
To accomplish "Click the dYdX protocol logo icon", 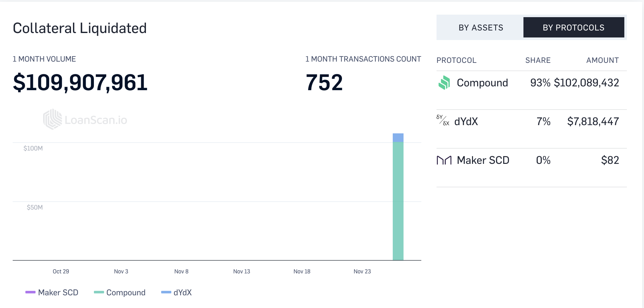I will pos(443,120).
